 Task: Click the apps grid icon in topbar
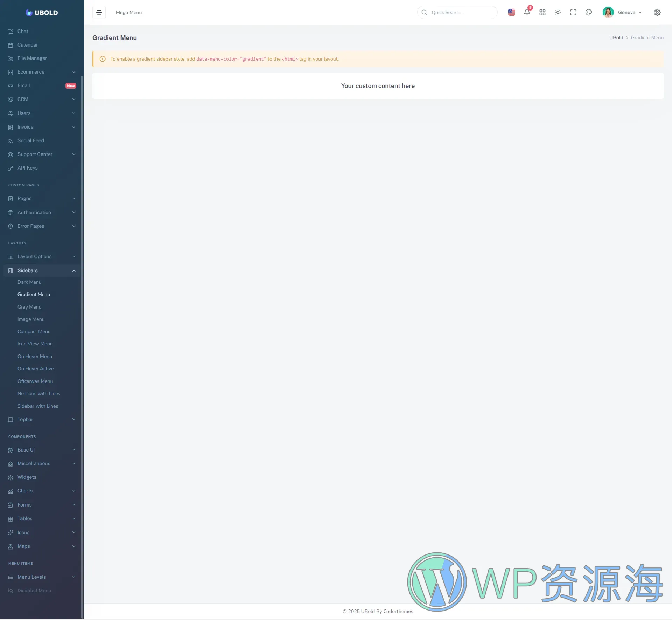[x=542, y=12]
